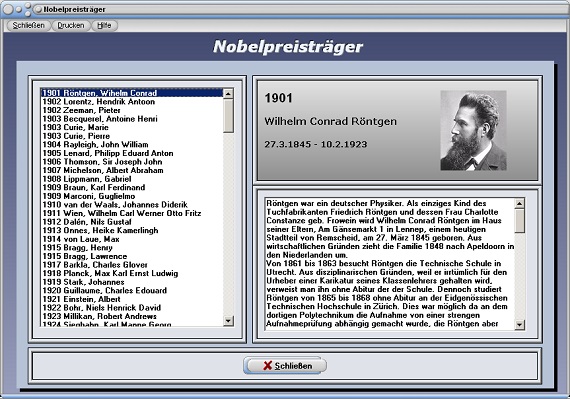
Task: Select 1906 Thomson, Sir Joseph John
Action: point(132,162)
